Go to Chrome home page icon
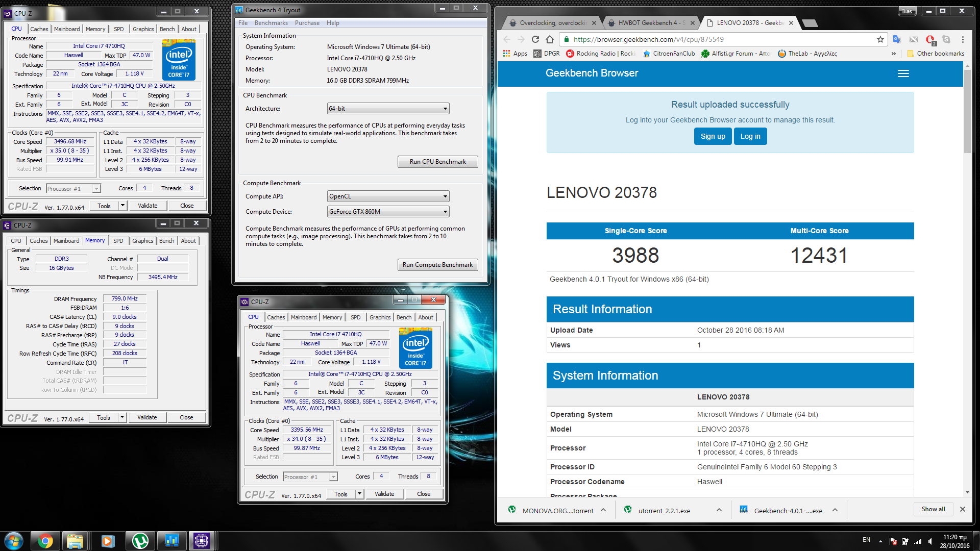980x551 pixels. click(549, 39)
